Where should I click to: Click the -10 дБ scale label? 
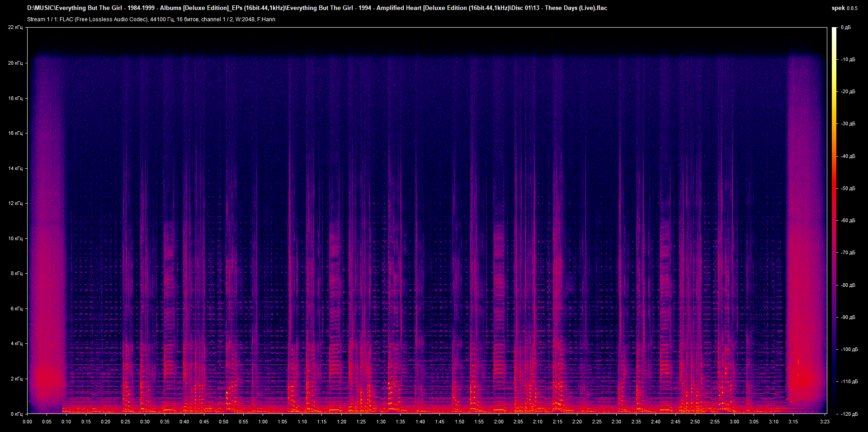[848, 59]
